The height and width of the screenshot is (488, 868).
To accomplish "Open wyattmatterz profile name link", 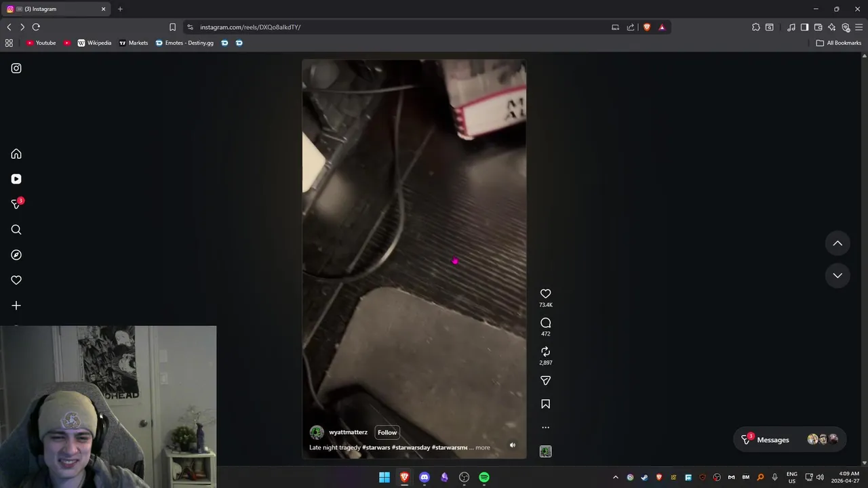I will [348, 432].
